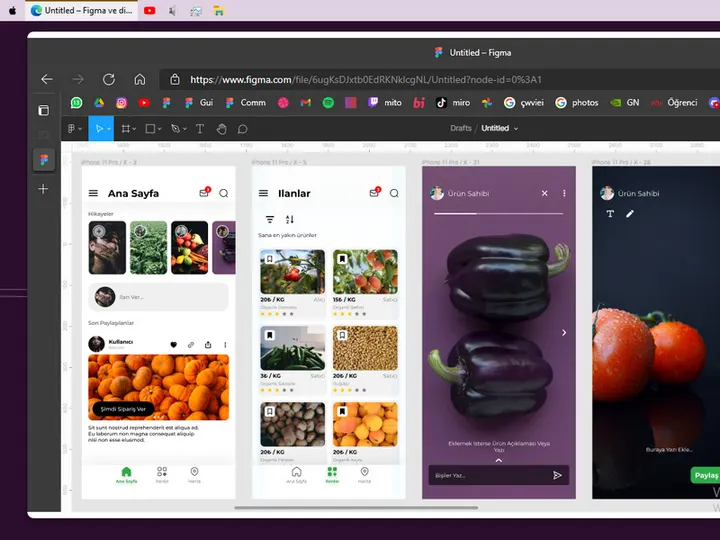Viewport: 720px width, 540px height.
Task: Open the YouTube bookmark icon
Action: [144, 103]
